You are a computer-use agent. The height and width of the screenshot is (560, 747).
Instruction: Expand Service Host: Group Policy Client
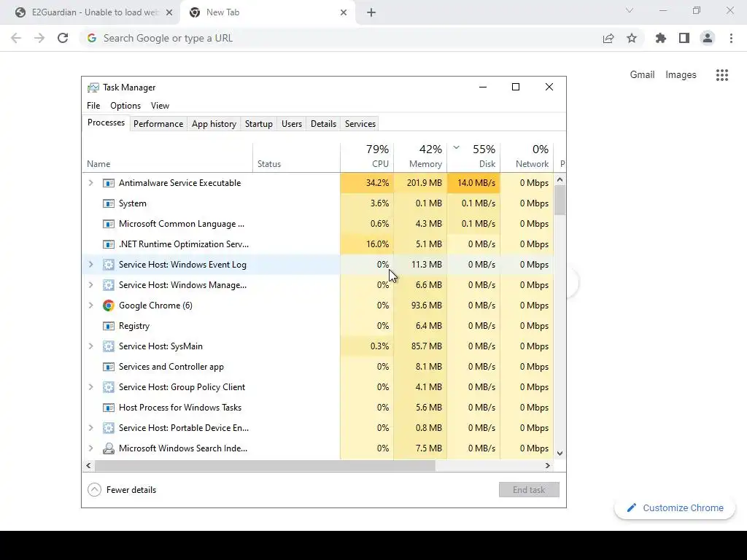(x=90, y=387)
